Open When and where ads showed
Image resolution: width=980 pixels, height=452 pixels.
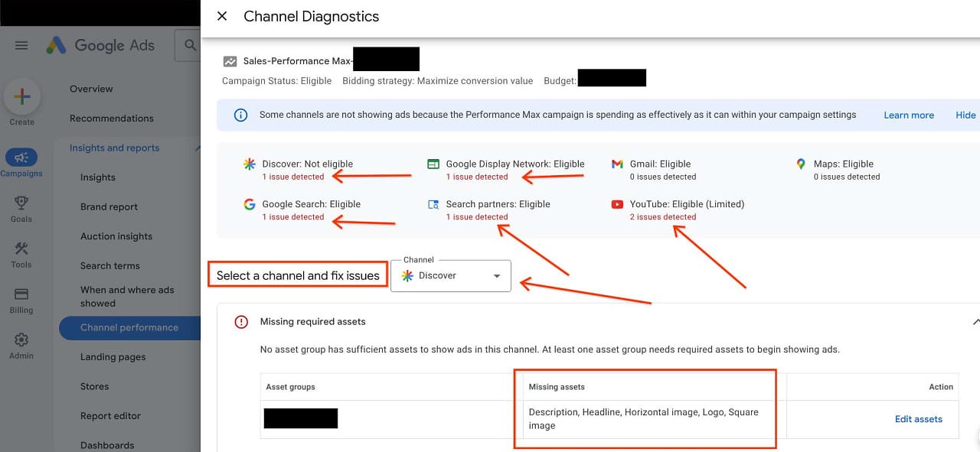tap(127, 297)
